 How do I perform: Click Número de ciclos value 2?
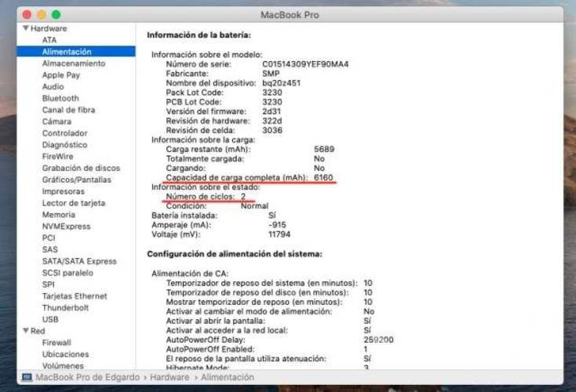click(243, 196)
